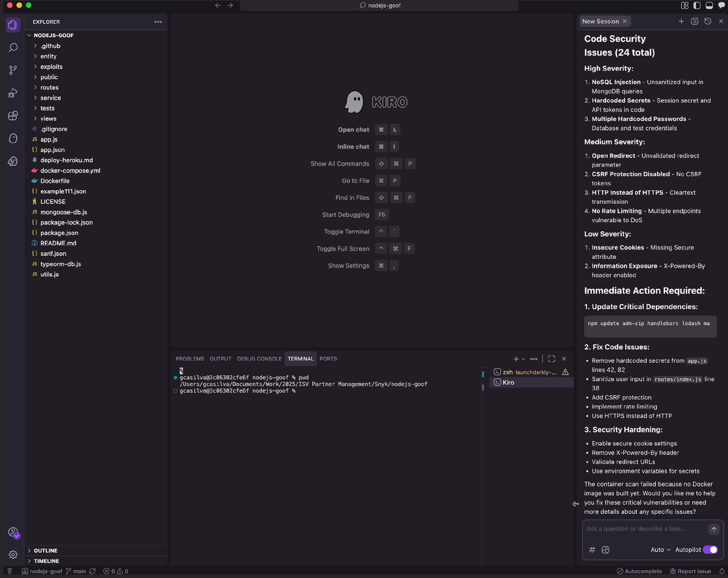Expand the exploits folder
728x578 pixels.
coord(97,67)
